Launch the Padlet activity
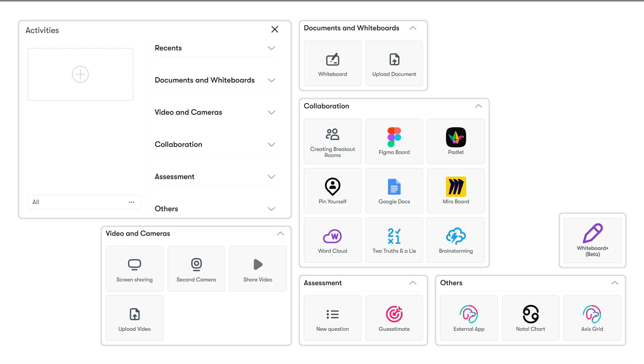644x364 pixels. pos(455,141)
